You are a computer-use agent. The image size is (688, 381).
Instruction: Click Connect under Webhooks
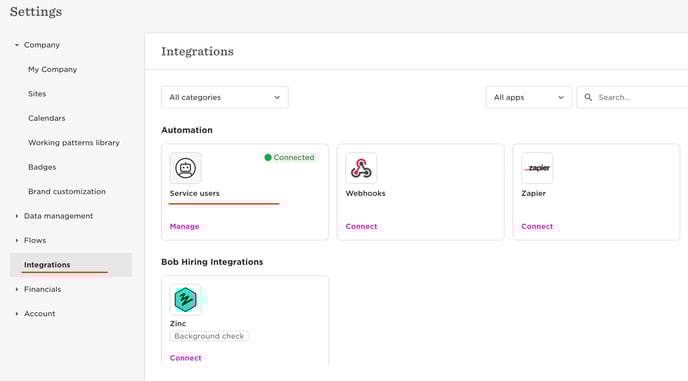pos(361,226)
